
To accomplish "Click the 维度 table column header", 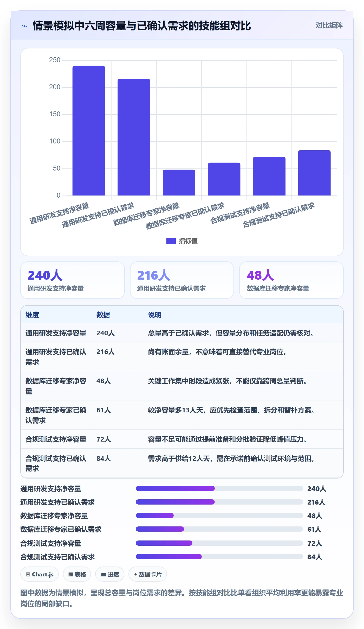I will (x=32, y=315).
